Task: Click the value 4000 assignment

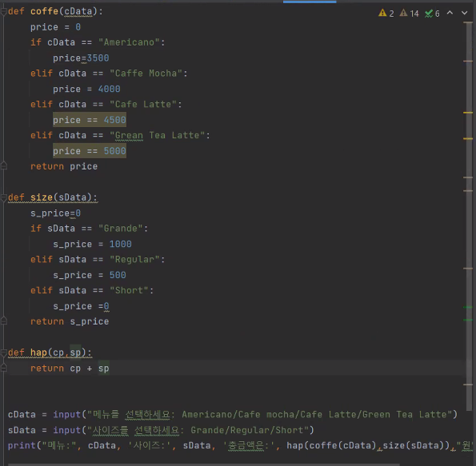Action: [110, 89]
